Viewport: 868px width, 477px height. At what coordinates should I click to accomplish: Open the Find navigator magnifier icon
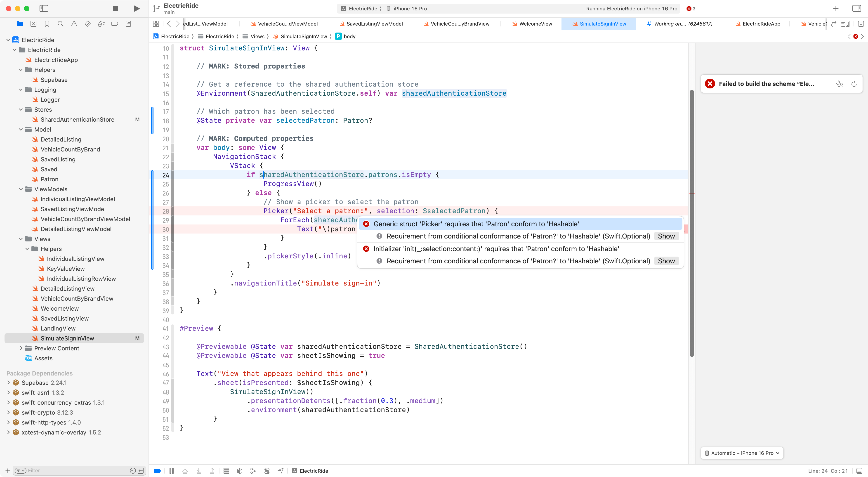(x=61, y=24)
